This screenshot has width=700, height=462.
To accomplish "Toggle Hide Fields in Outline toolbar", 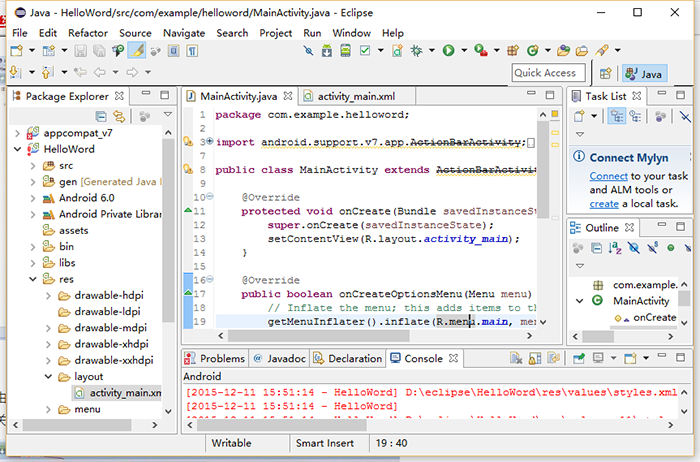I will tap(635, 248).
